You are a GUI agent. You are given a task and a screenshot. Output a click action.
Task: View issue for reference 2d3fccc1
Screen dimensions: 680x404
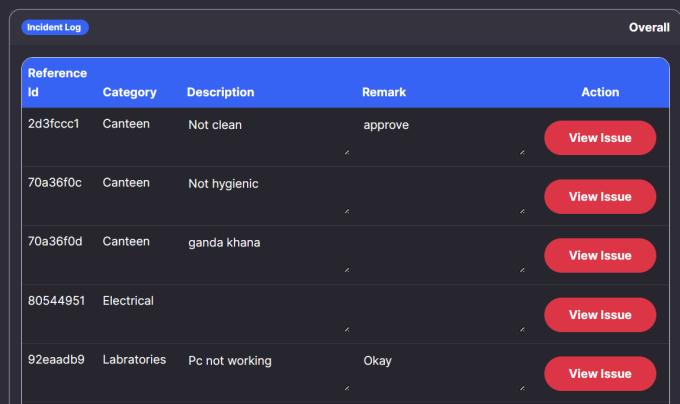[x=599, y=138]
